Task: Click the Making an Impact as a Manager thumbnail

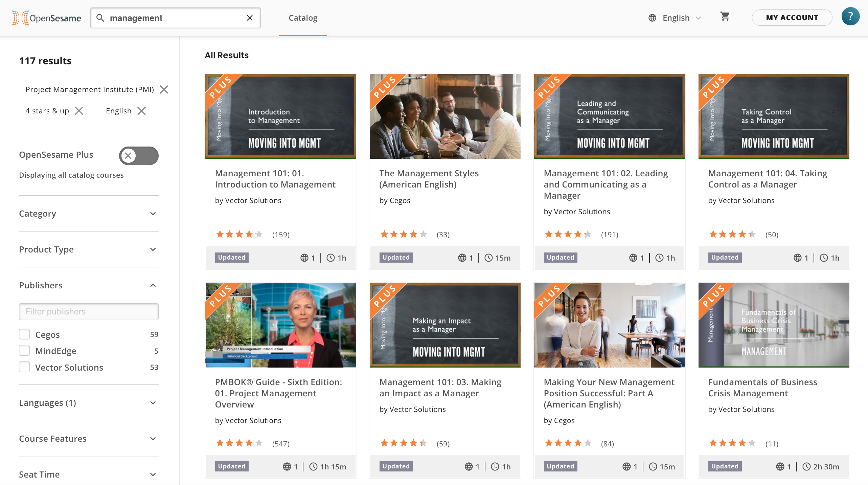Action: point(445,325)
